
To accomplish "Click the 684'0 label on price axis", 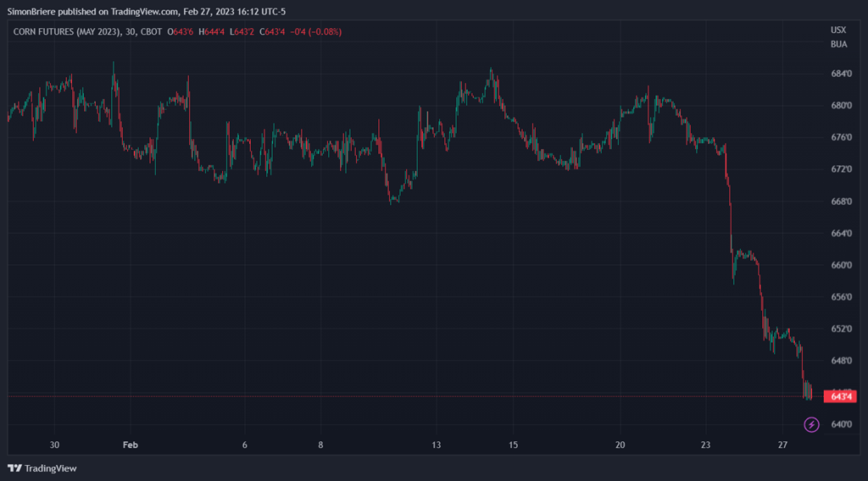I will point(841,74).
